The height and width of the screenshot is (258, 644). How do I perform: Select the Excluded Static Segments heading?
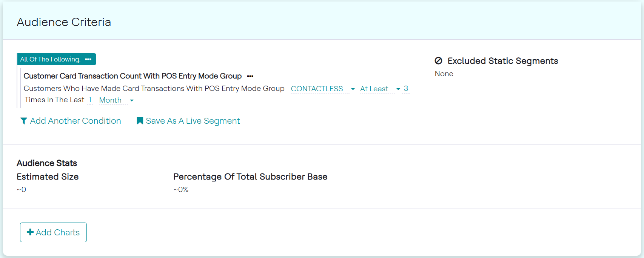(x=502, y=61)
